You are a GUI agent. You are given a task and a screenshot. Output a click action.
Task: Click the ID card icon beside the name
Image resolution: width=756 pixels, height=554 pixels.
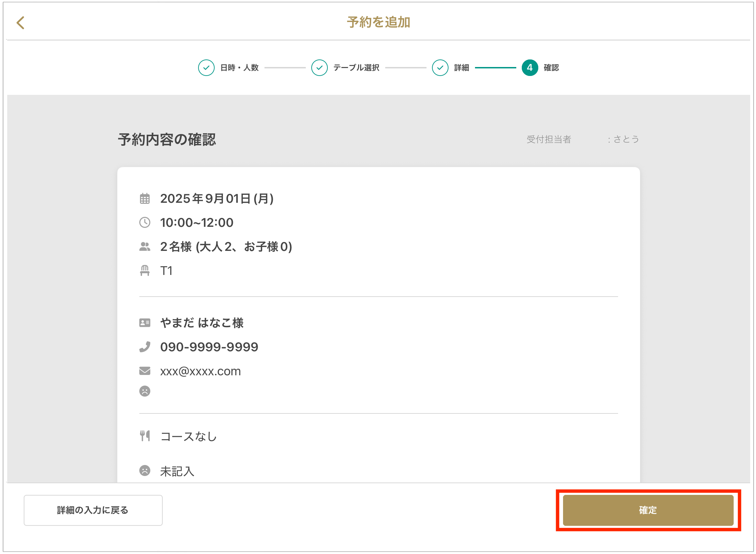(145, 323)
